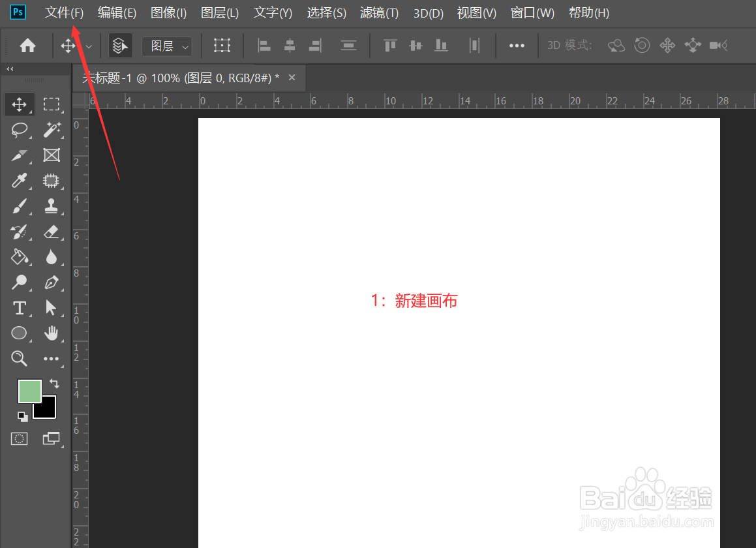Close the 未标题-1 document tab

click(292, 77)
